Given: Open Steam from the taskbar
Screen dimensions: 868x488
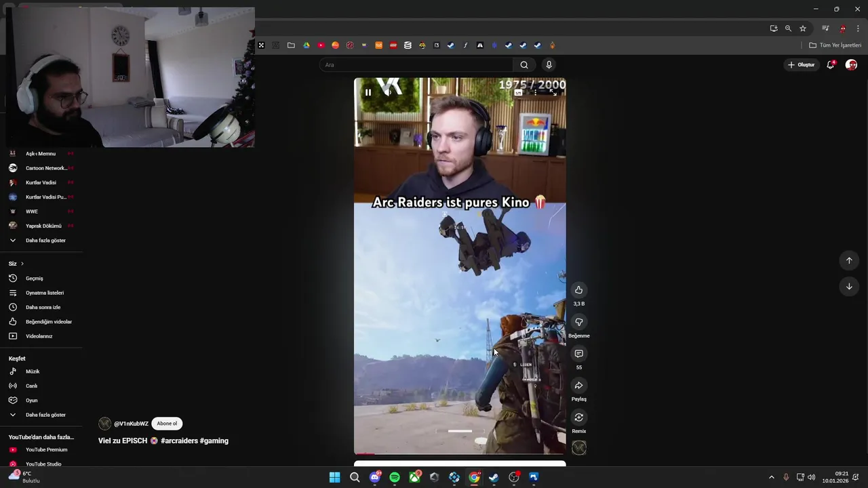Looking at the screenshot, I should 494,477.
